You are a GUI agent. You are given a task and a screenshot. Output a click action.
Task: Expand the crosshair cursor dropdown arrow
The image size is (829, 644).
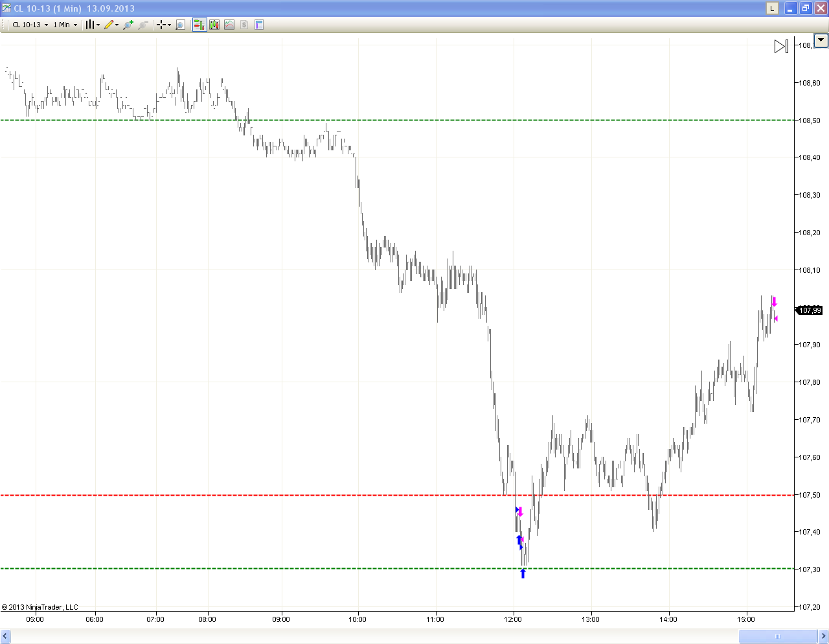[x=170, y=25]
